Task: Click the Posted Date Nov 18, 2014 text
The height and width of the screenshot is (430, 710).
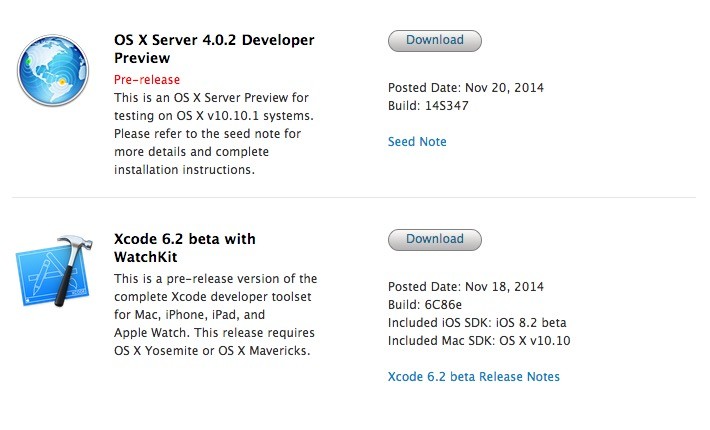Action: click(466, 287)
